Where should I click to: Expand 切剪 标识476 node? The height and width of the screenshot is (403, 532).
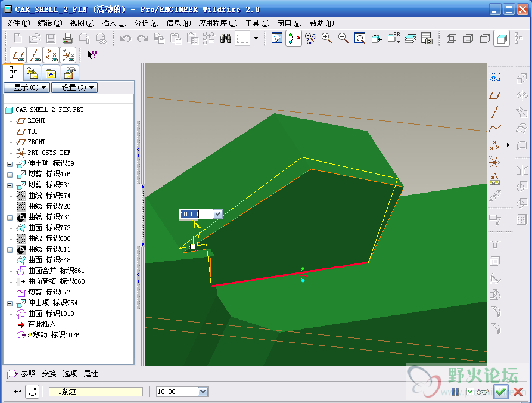click(10, 175)
